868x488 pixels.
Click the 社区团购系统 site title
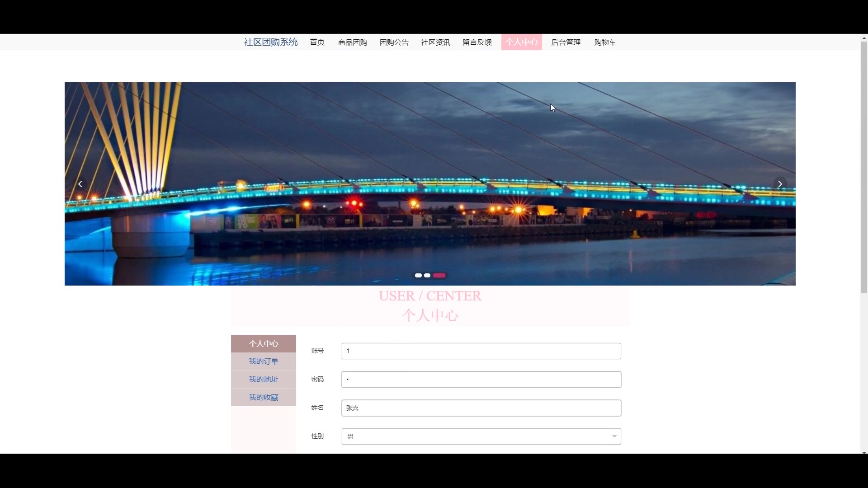(271, 42)
